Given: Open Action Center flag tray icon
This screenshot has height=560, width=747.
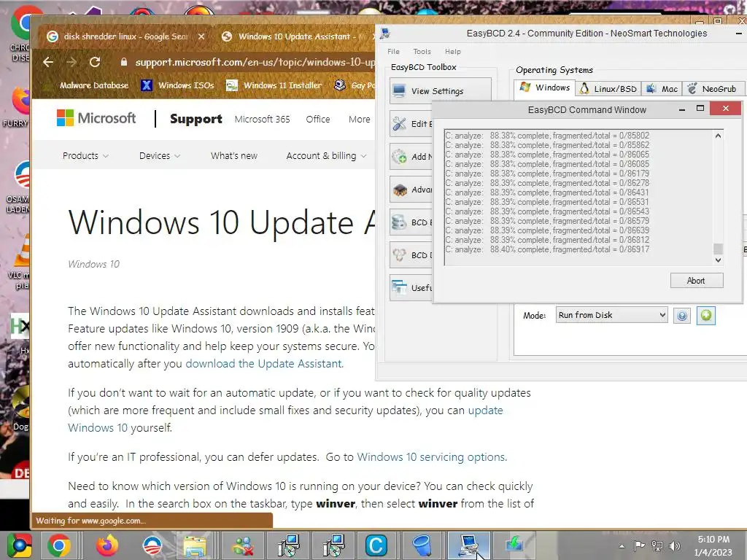Looking at the screenshot, I should (639, 545).
